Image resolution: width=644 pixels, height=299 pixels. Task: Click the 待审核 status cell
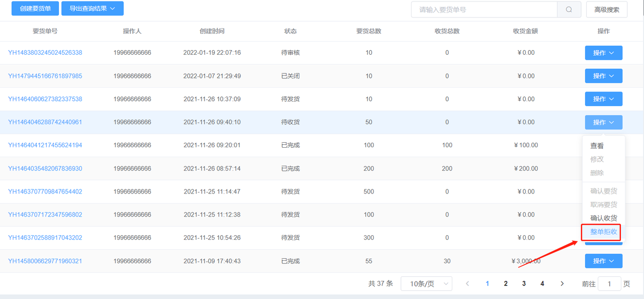[291, 53]
